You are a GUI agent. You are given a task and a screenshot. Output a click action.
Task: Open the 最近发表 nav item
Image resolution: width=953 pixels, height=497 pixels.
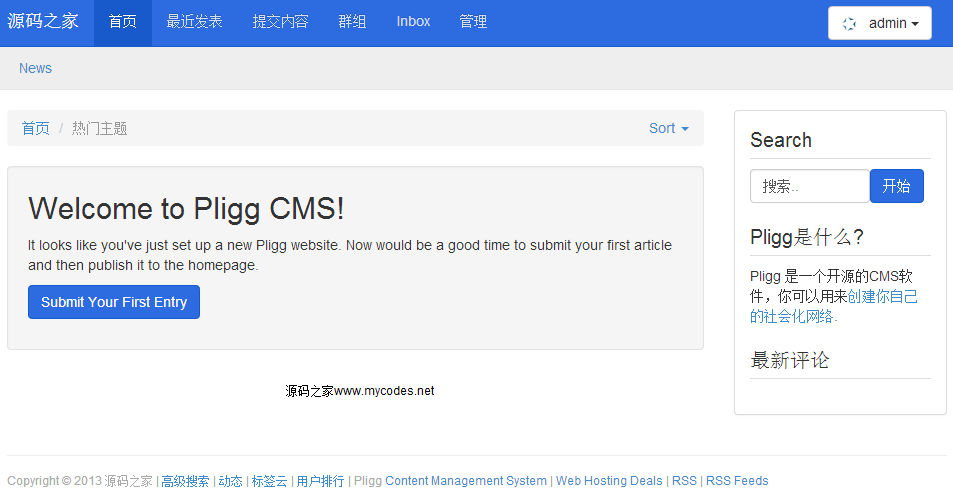(194, 22)
